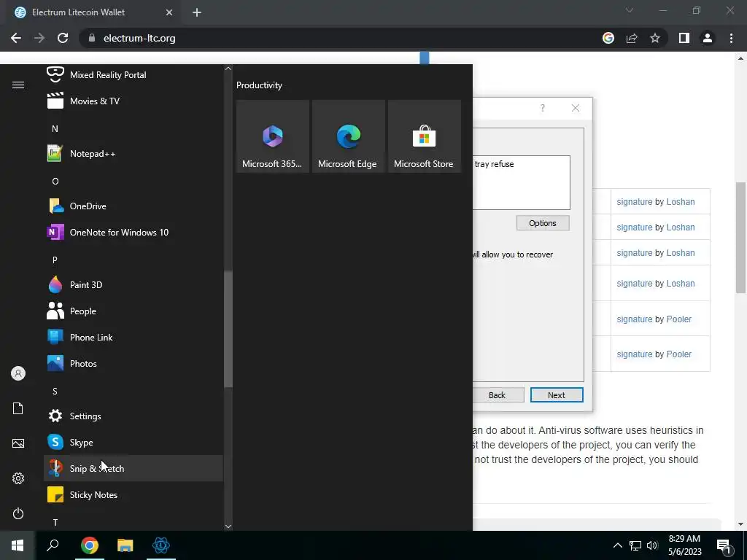Image resolution: width=747 pixels, height=560 pixels.
Task: Open first signature by Loshan link
Action: point(635,202)
